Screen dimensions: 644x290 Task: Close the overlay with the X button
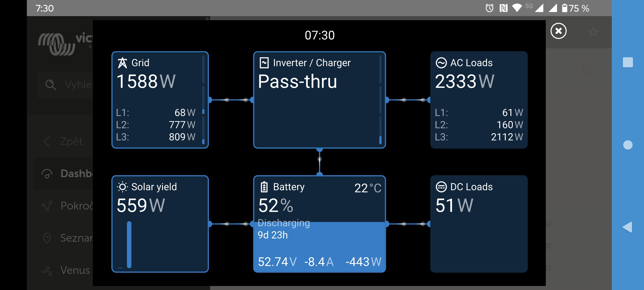[558, 31]
